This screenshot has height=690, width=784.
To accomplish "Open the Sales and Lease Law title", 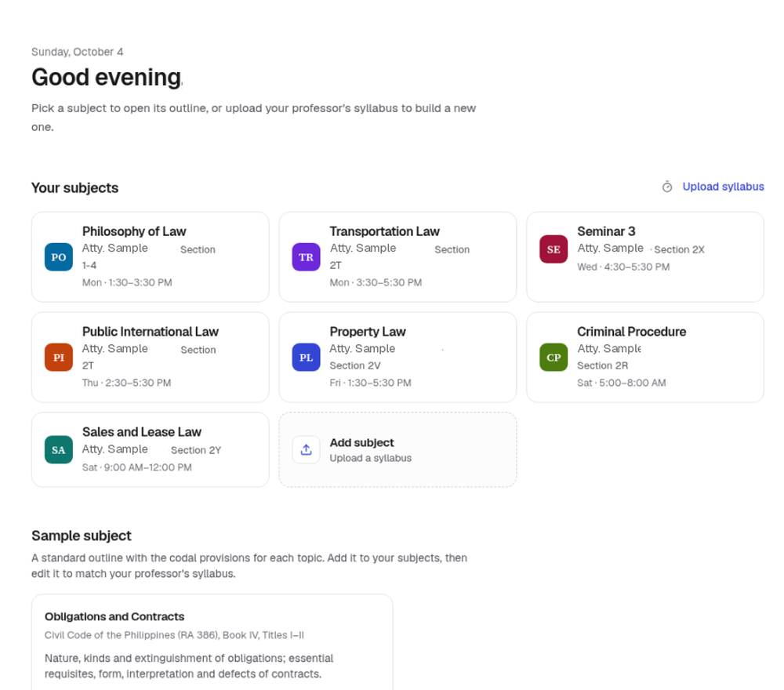I will 141,431.
